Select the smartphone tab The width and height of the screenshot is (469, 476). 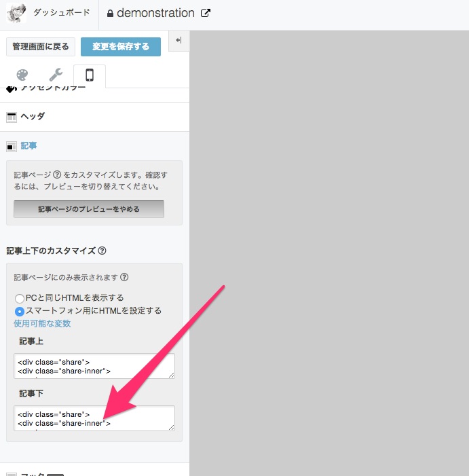click(x=90, y=75)
